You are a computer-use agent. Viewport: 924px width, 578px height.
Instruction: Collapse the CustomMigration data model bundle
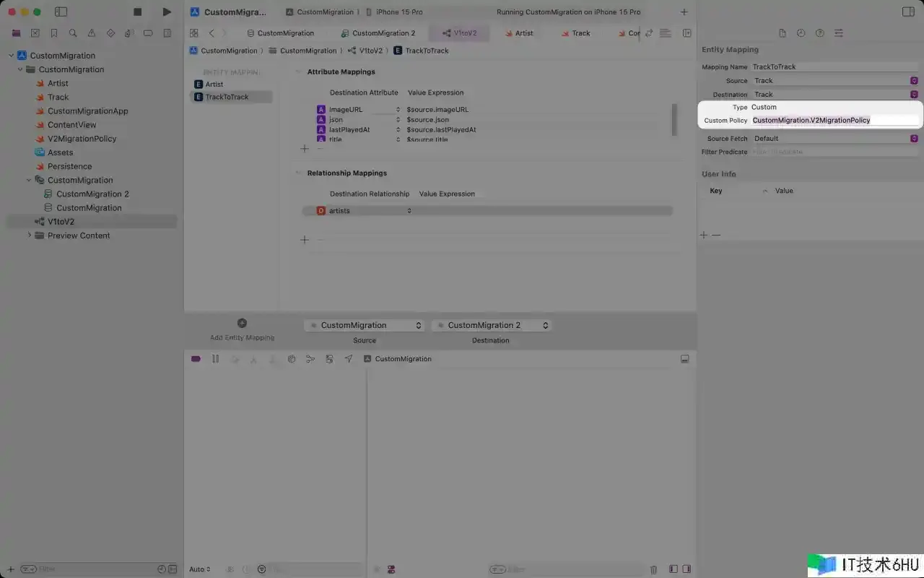29,180
